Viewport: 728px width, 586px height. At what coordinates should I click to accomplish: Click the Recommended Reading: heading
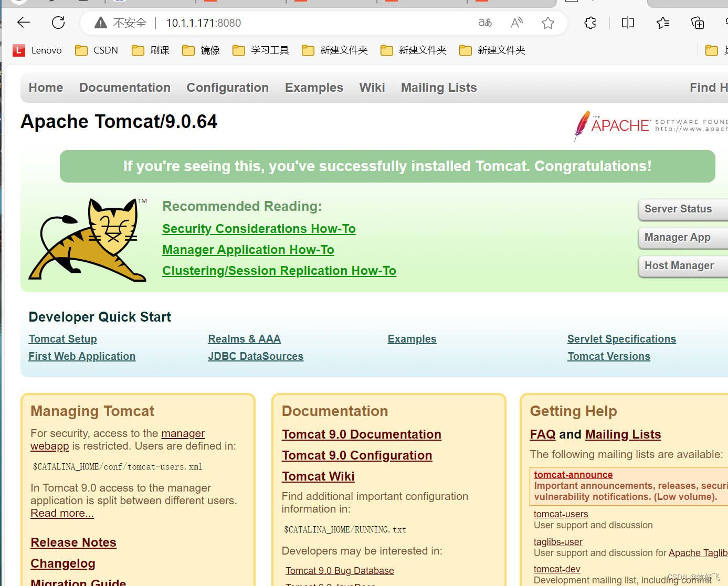tap(242, 206)
